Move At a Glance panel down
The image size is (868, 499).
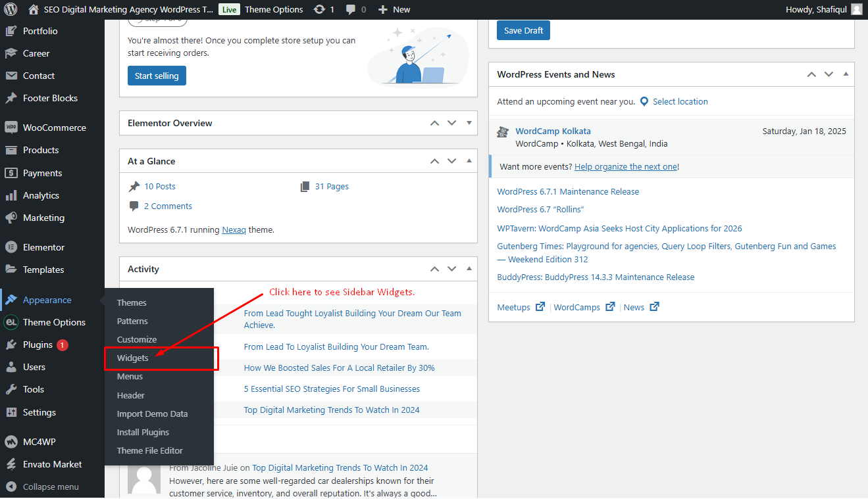tap(451, 161)
